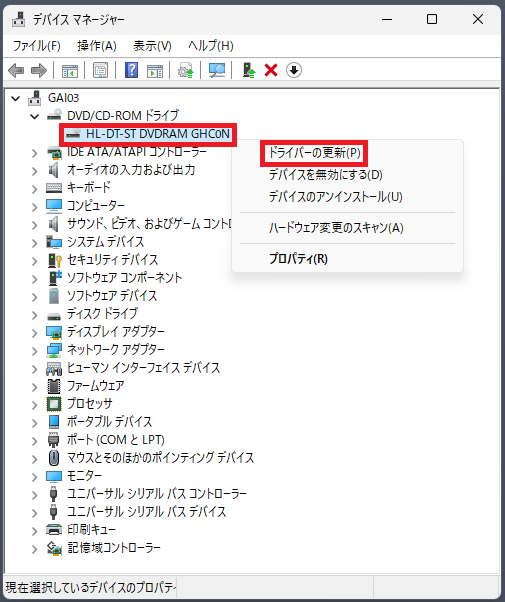Viewport: 505px width, 602px height.
Task: Click the Update driver icon with green arrow
Action: coord(249,71)
